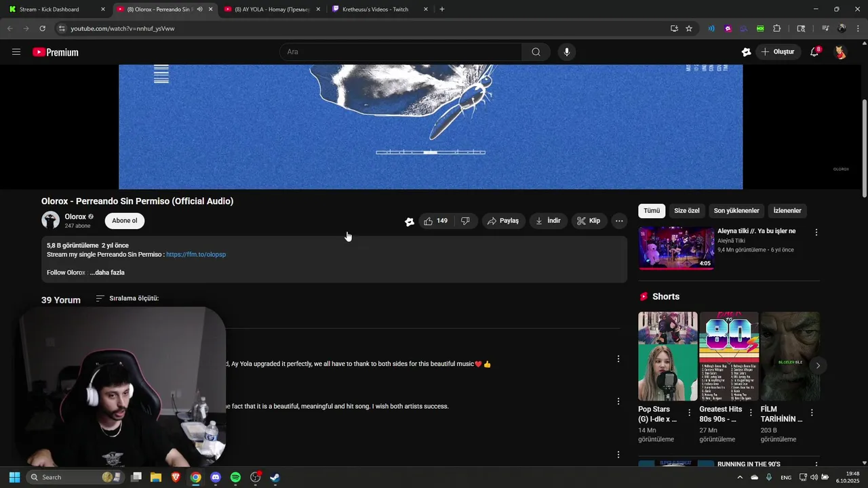Subscribe with the Abone ol button
868x488 pixels.
pos(125,221)
